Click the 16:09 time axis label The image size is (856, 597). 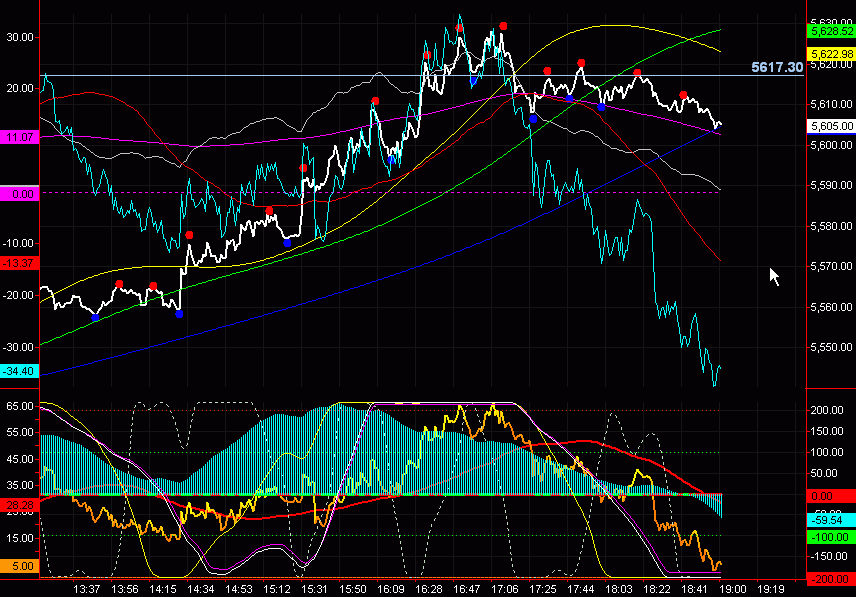click(x=391, y=589)
